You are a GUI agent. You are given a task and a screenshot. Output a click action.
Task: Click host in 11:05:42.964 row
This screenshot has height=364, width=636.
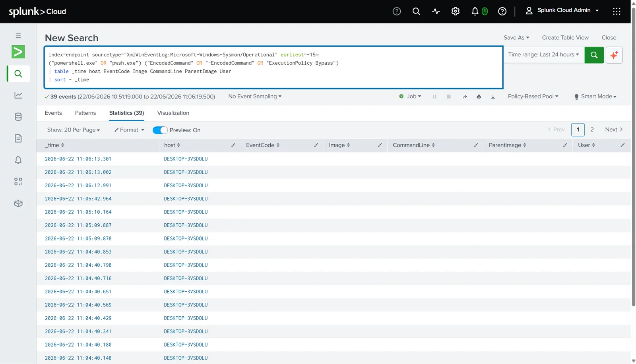186,199
